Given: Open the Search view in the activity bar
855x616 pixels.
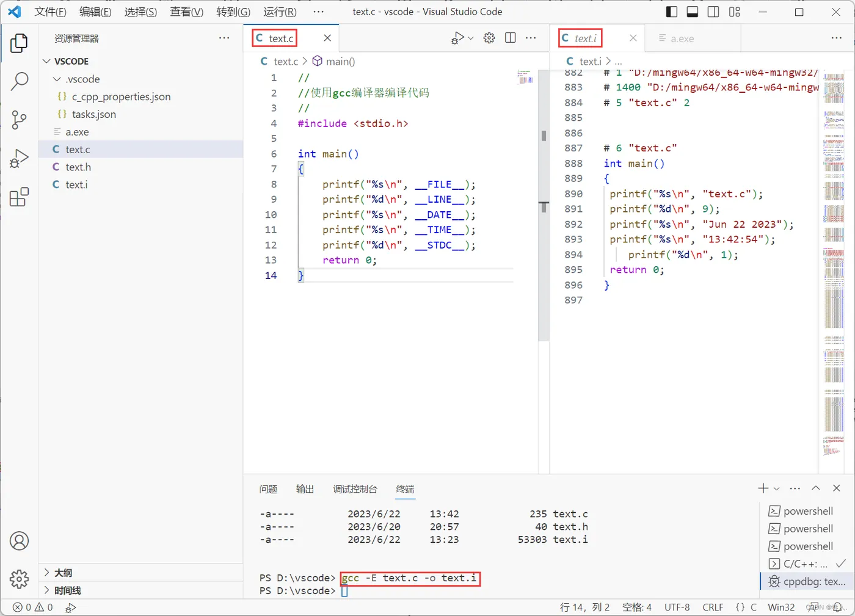Looking at the screenshot, I should pyautogui.click(x=19, y=81).
